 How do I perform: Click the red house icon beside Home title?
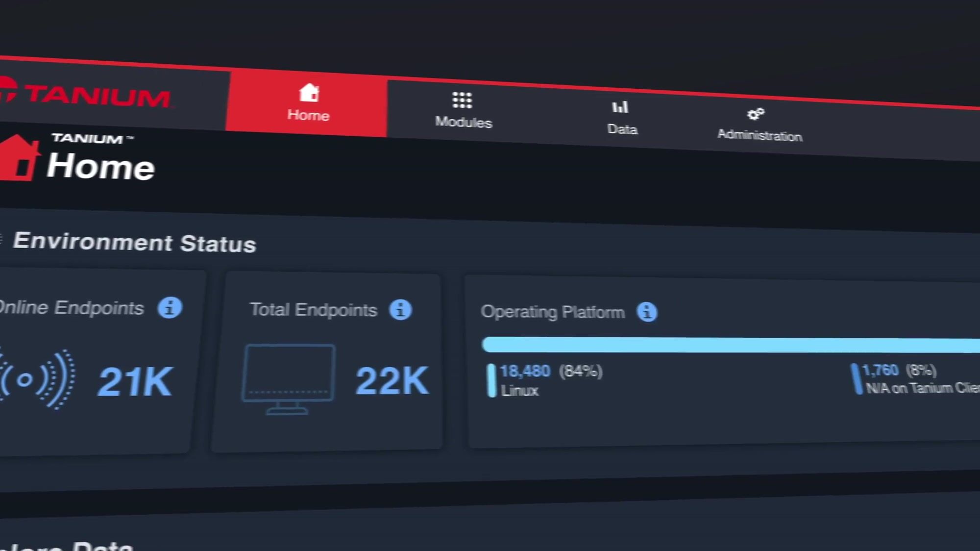19,158
